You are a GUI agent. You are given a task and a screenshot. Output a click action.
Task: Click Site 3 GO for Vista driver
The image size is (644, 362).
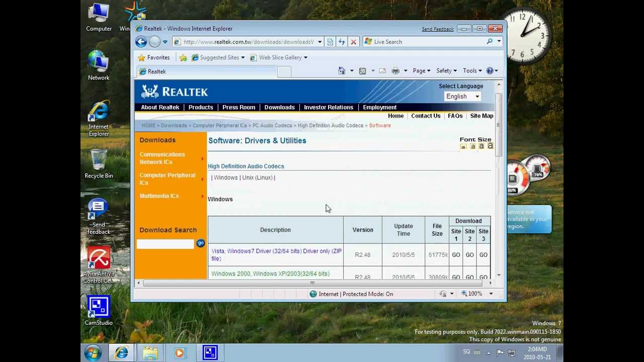pos(483,255)
